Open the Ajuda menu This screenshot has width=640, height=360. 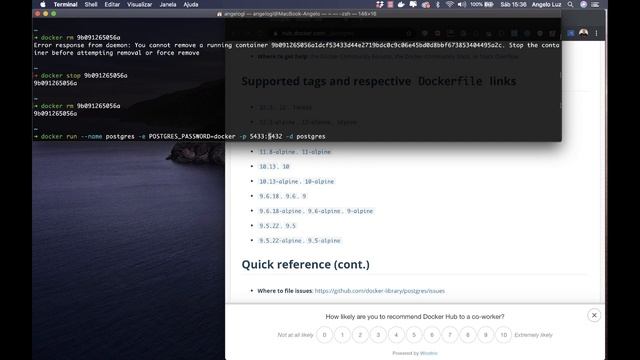point(191,4)
